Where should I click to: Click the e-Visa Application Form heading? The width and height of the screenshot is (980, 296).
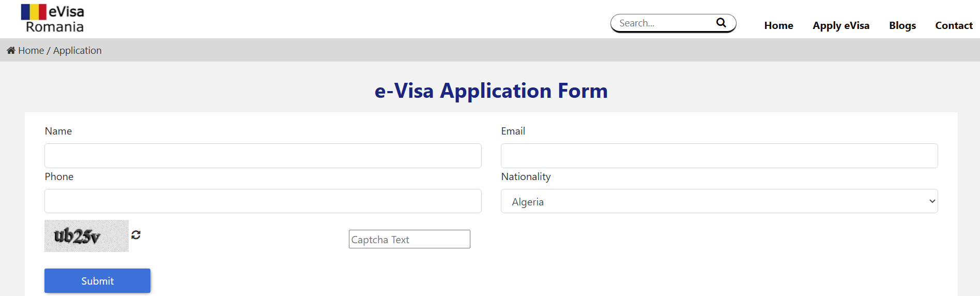(x=491, y=91)
